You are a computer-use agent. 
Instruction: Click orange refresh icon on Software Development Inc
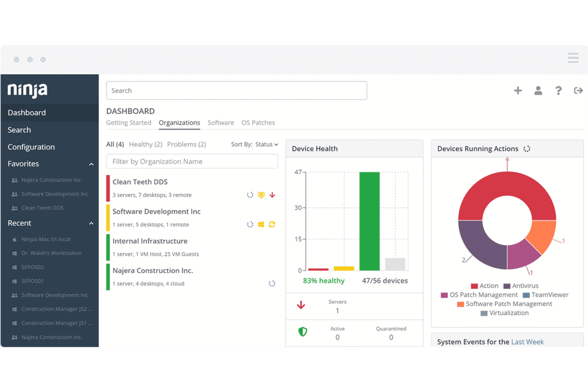[272, 224]
